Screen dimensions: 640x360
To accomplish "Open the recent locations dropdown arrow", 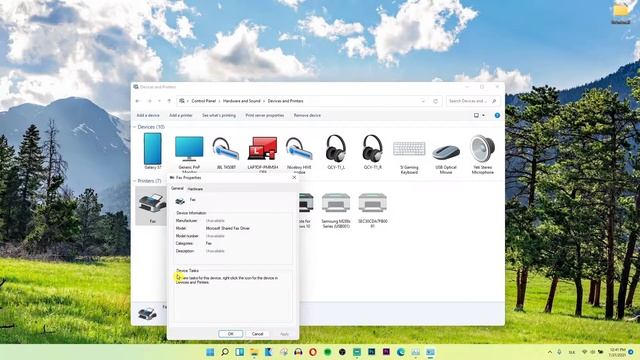I will pyautogui.click(x=159, y=101).
